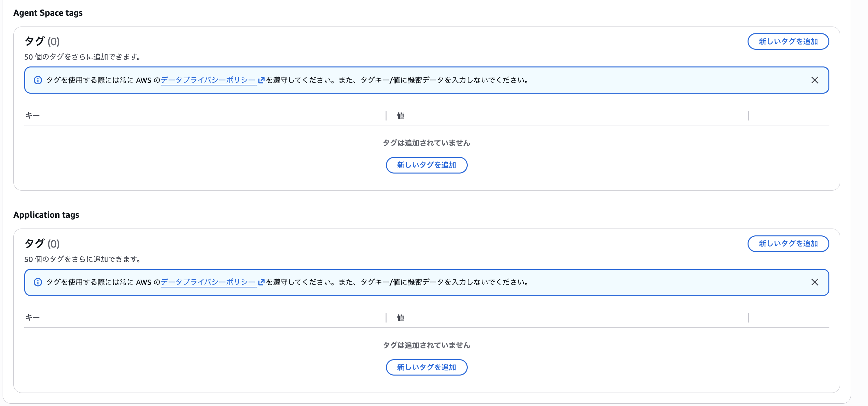
Task: Open the データプライバシーポリシー link in Agent Space tags
Action: pos(208,80)
